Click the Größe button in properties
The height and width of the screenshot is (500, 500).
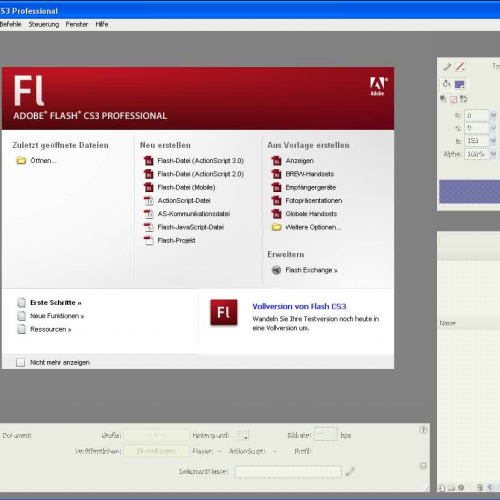click(x=156, y=435)
